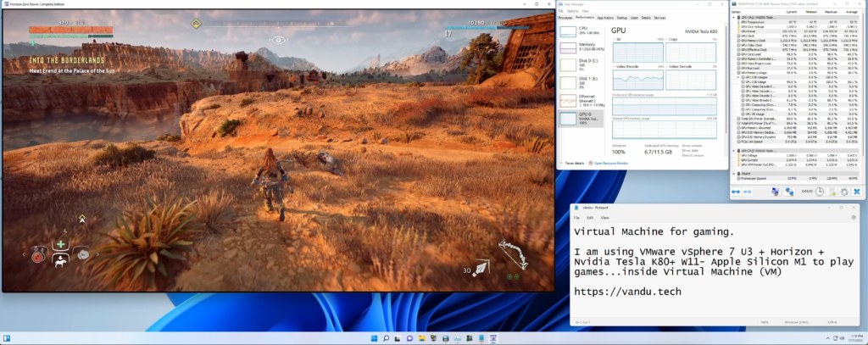Viewport: 868px width, 345px height.
Task: Open Options menu in Task Manager
Action: point(572,11)
